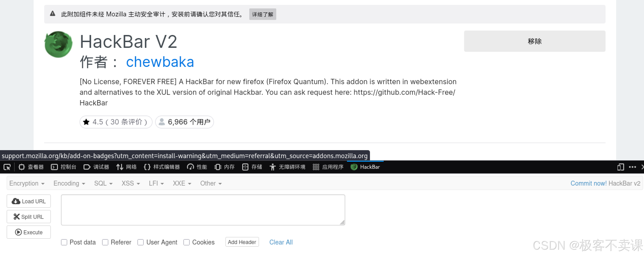Open the Accessibility (无障碍环境) panel
This screenshot has width=644, height=256.
pos(287,167)
